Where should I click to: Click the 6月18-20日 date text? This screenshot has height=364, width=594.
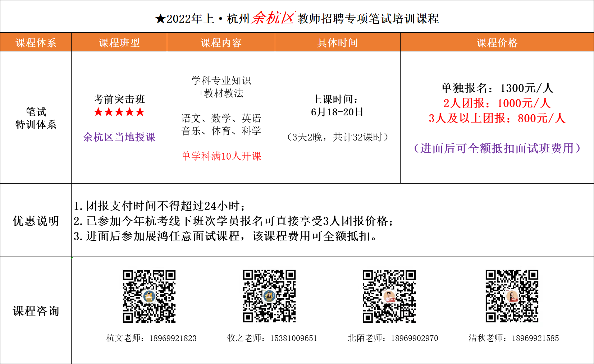coord(337,112)
